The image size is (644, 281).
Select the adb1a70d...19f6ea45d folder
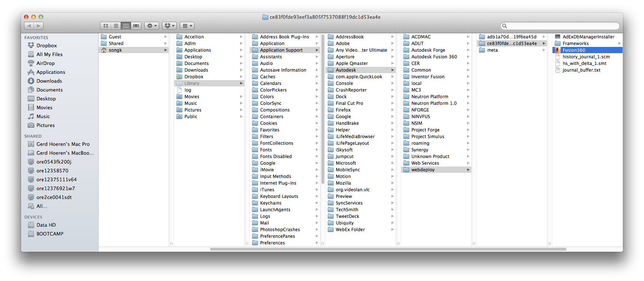[512, 37]
